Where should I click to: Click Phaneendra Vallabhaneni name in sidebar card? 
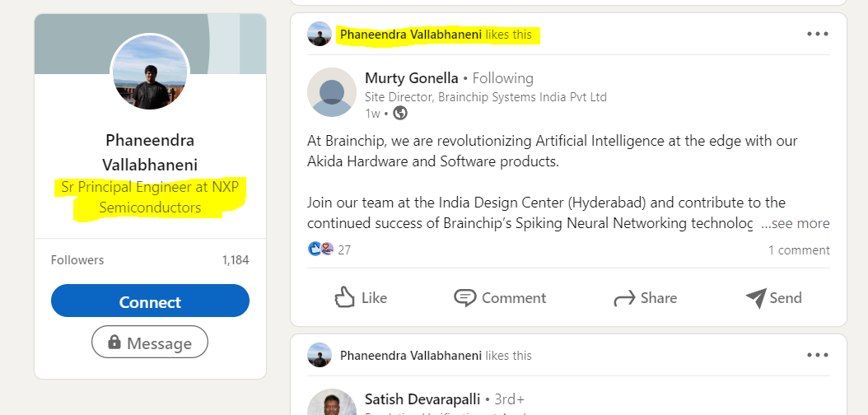point(150,152)
